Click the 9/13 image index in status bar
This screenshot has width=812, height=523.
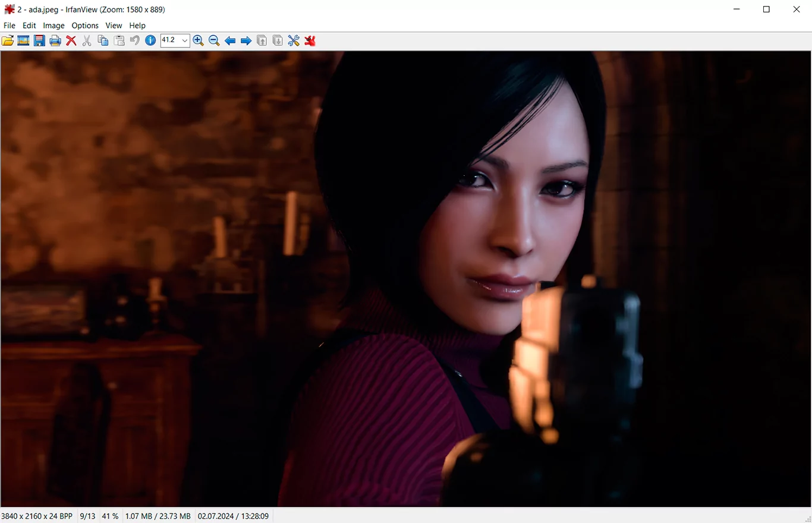click(87, 516)
